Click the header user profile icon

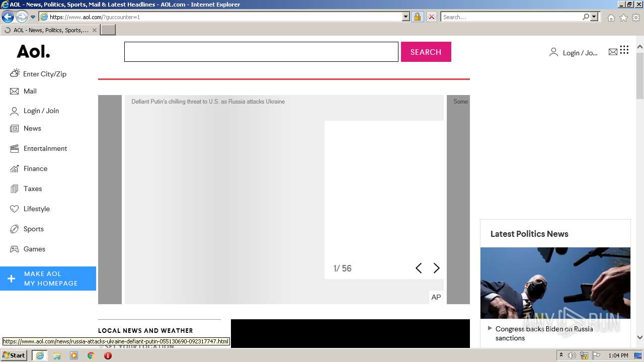point(553,52)
